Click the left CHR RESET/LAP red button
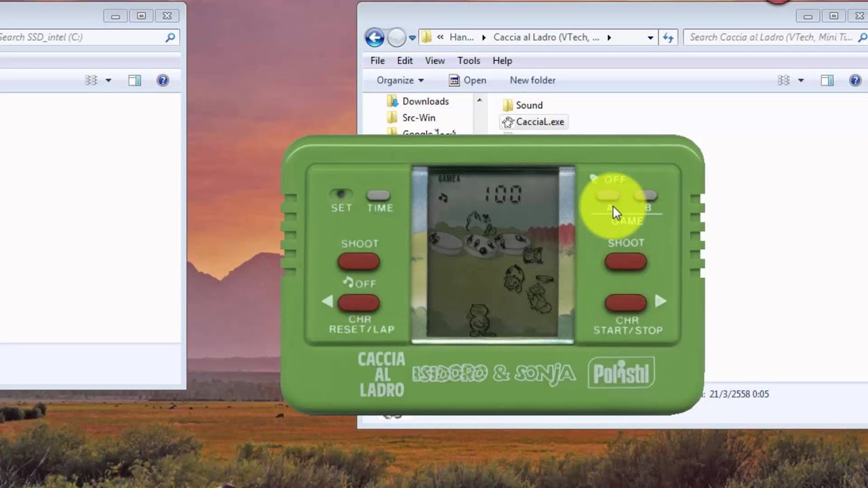Viewport: 868px width, 488px height. point(359,303)
